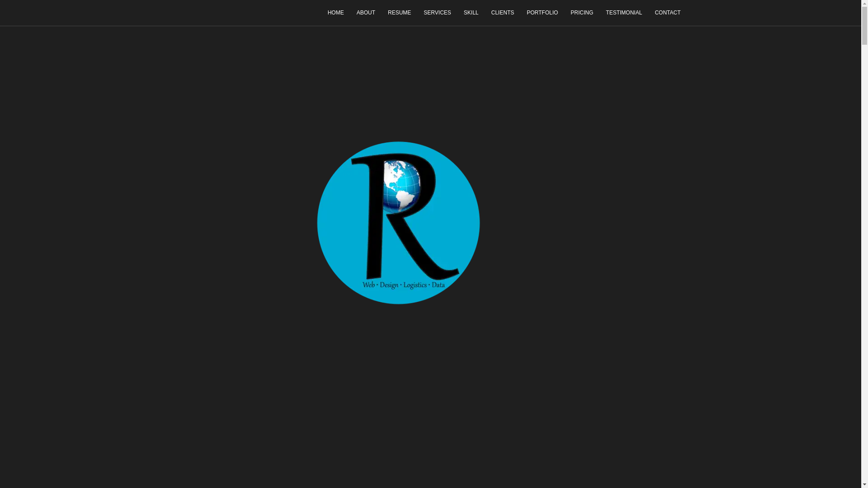Open the PRICING link
The width and height of the screenshot is (868, 488).
(581, 13)
